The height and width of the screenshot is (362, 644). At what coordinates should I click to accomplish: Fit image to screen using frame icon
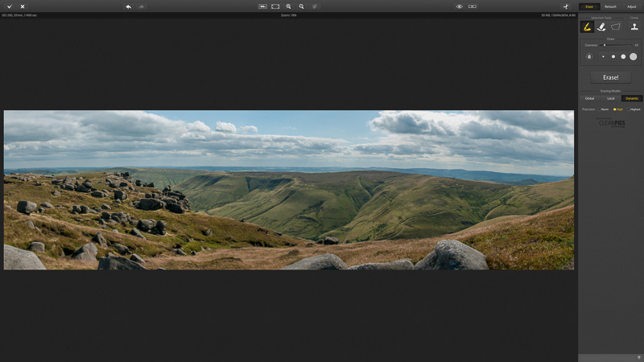(275, 6)
